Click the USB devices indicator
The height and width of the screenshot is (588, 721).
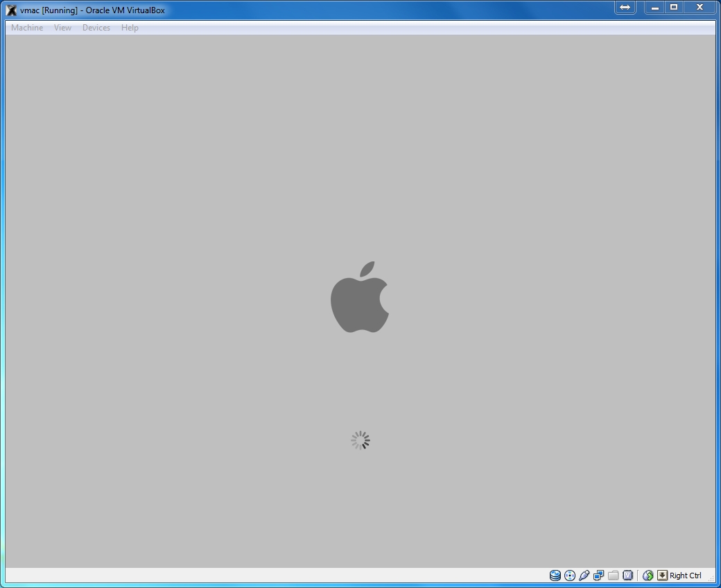coord(584,575)
